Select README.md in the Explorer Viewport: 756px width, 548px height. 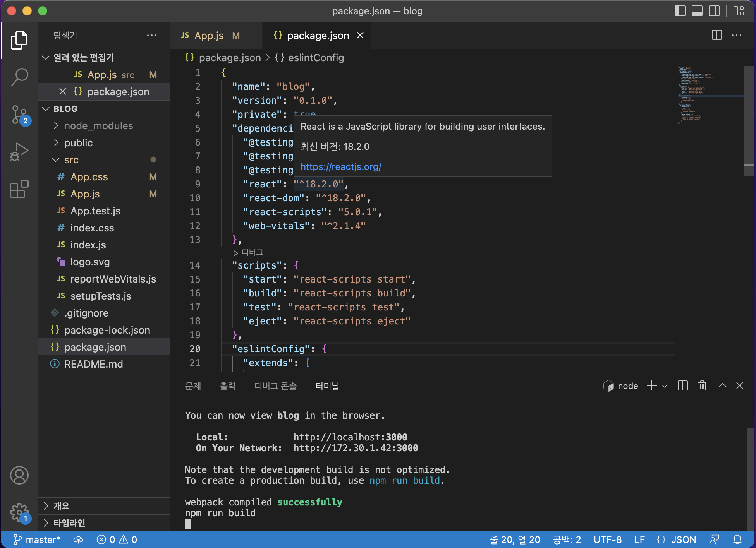tap(94, 364)
